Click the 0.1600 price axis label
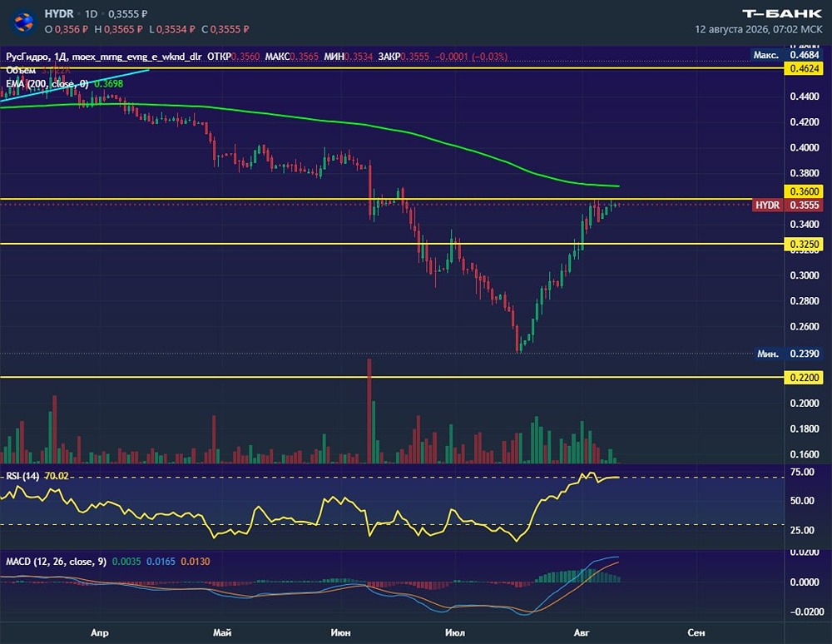Screen dimensions: 832x644 [x=805, y=454]
